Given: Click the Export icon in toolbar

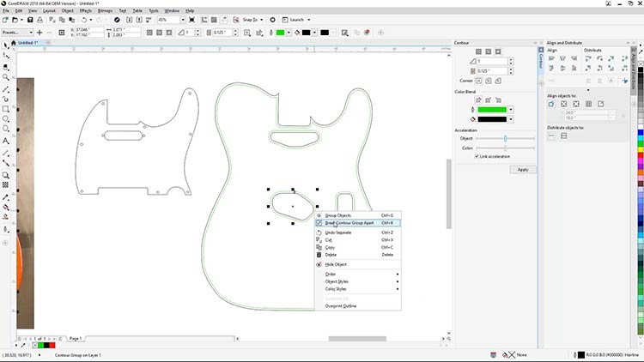Looking at the screenshot, I should 139,20.
